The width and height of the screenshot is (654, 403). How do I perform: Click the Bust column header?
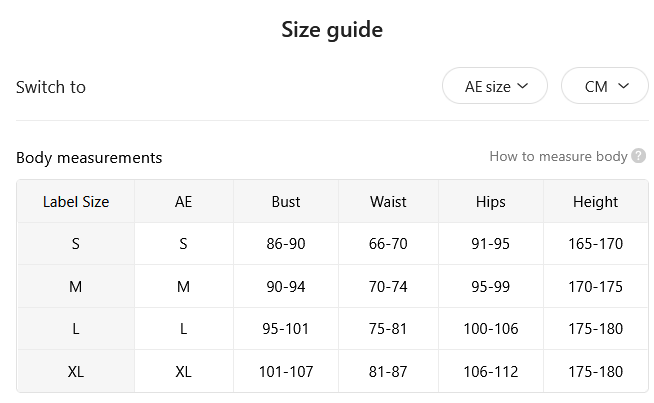[286, 202]
